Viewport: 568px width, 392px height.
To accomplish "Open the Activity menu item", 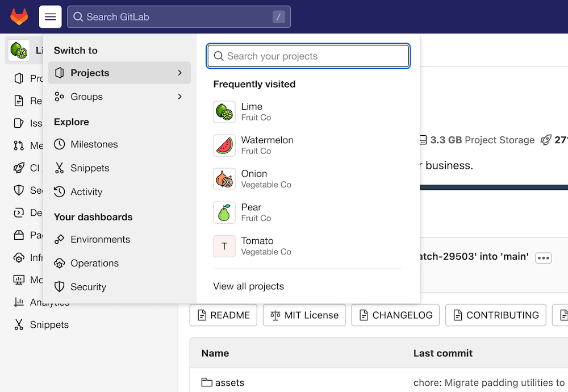I will coord(85,191).
